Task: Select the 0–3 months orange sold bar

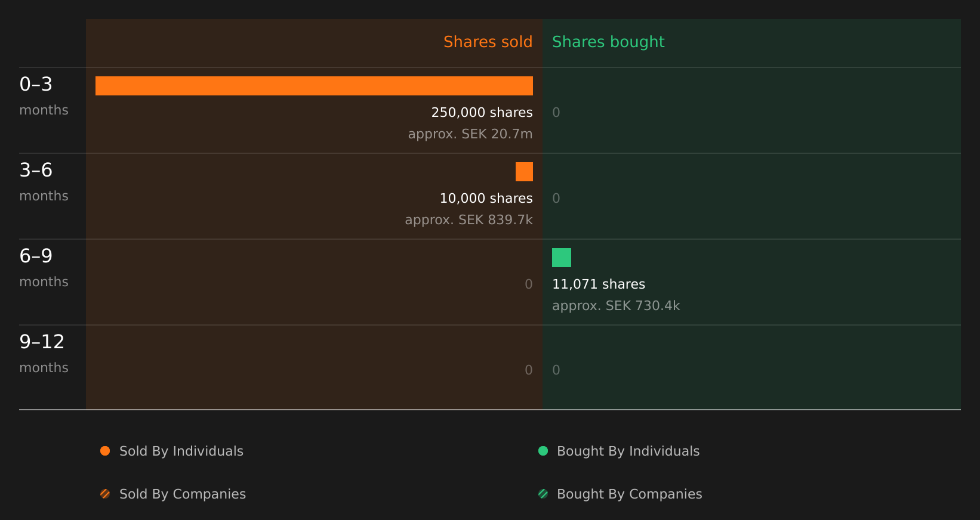Action: [x=314, y=86]
